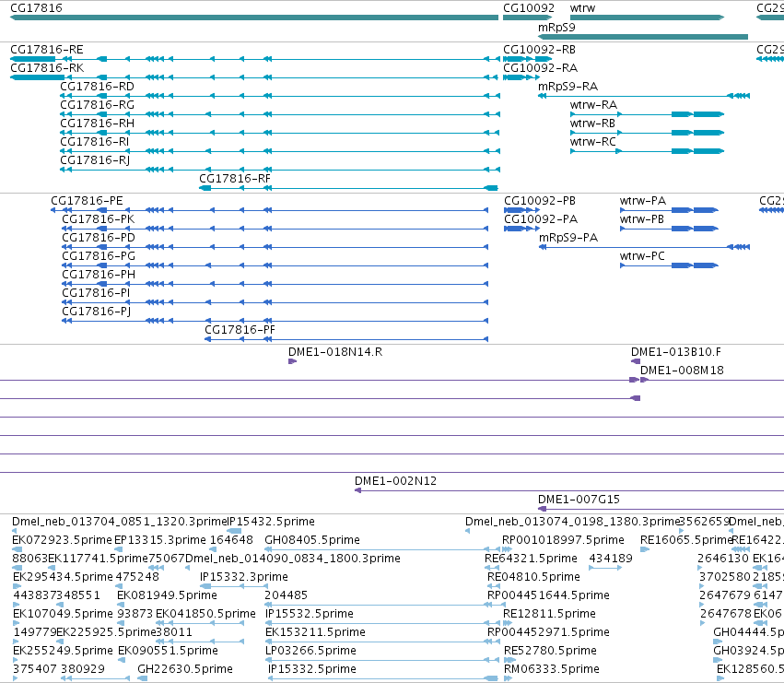
Task: Select the wtrw-PC protein label
Action: [x=642, y=256]
